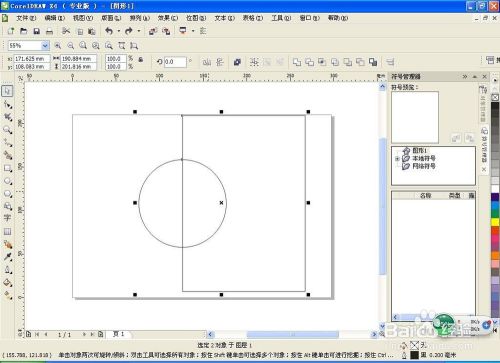The height and width of the screenshot is (363, 500).
Task: Click the Zoom Out magnifier icon
Action: click(x=70, y=46)
